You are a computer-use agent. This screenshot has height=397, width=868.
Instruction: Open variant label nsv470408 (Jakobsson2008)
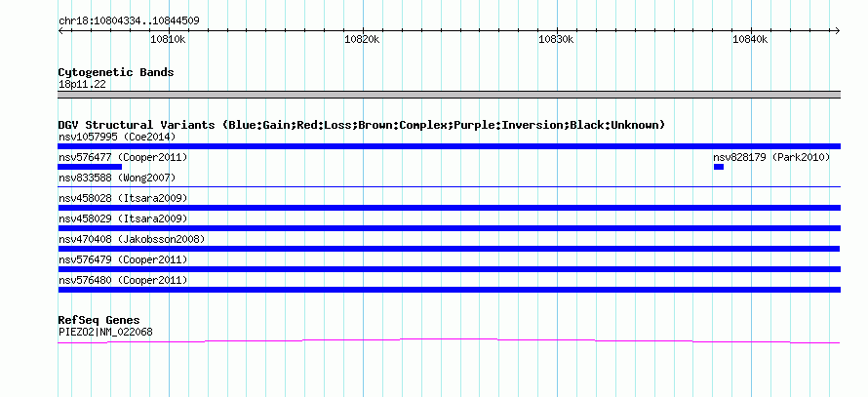[132, 239]
